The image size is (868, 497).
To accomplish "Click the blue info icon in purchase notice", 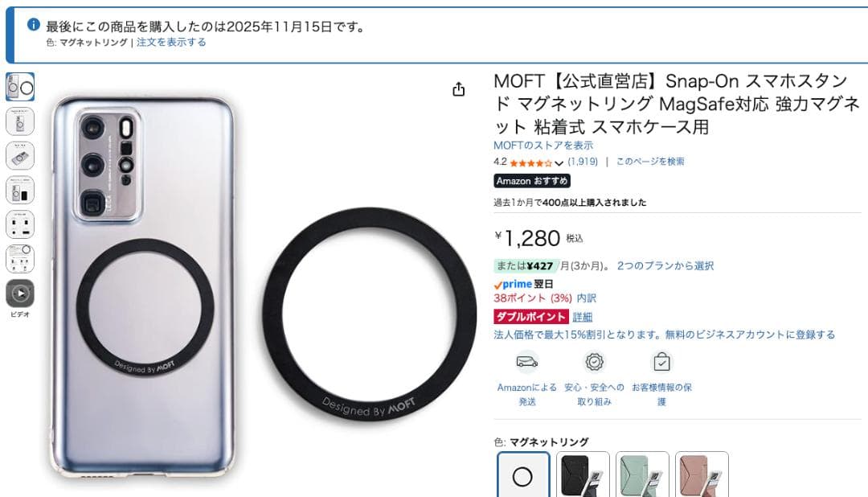I will pos(34,25).
